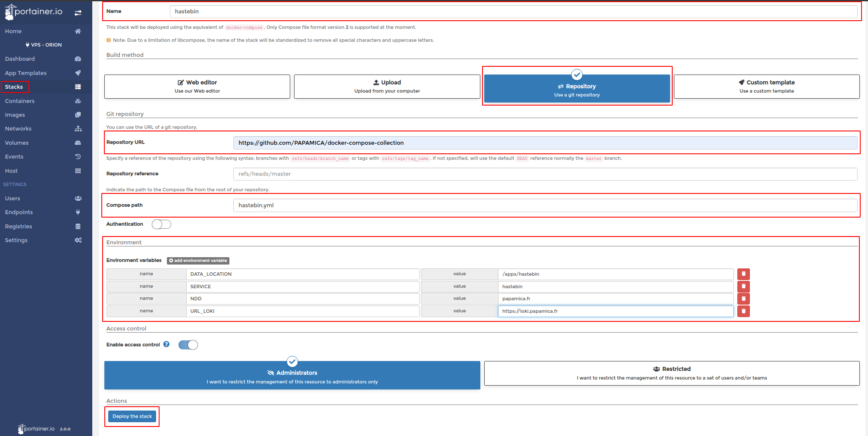
Task: Click the Networks sitemap icon
Action: click(x=78, y=128)
